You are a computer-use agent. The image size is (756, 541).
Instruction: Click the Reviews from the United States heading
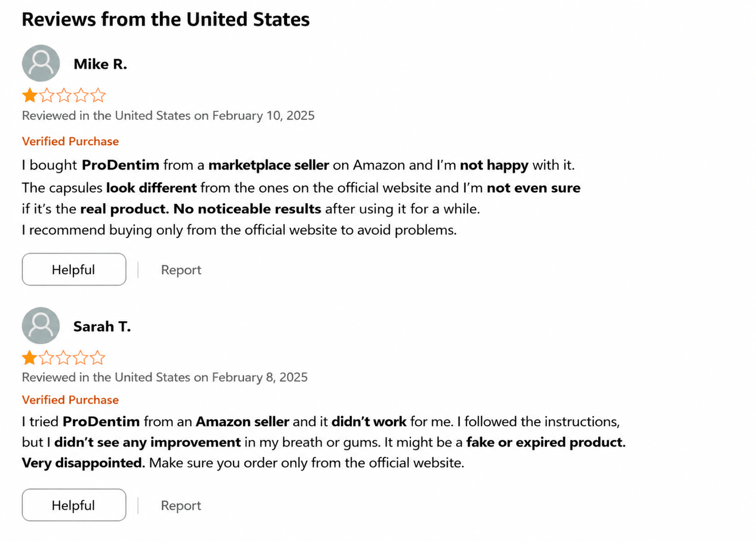click(166, 19)
